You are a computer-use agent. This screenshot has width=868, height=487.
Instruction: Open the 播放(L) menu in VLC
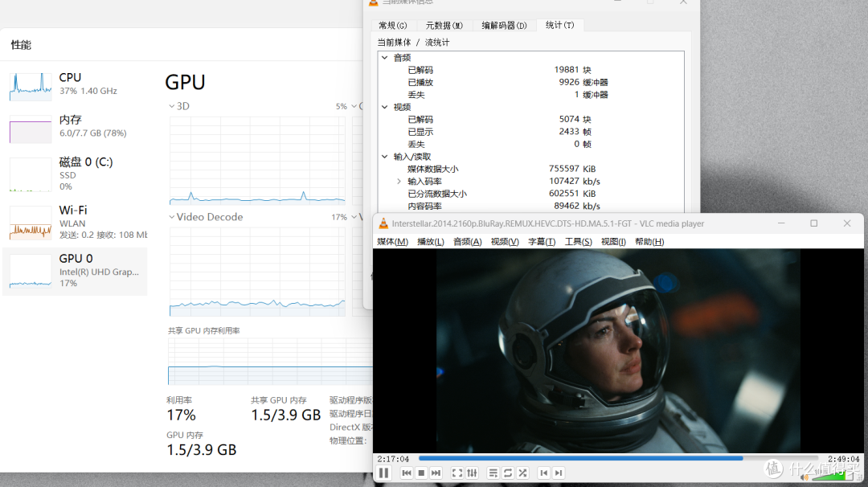tap(430, 241)
